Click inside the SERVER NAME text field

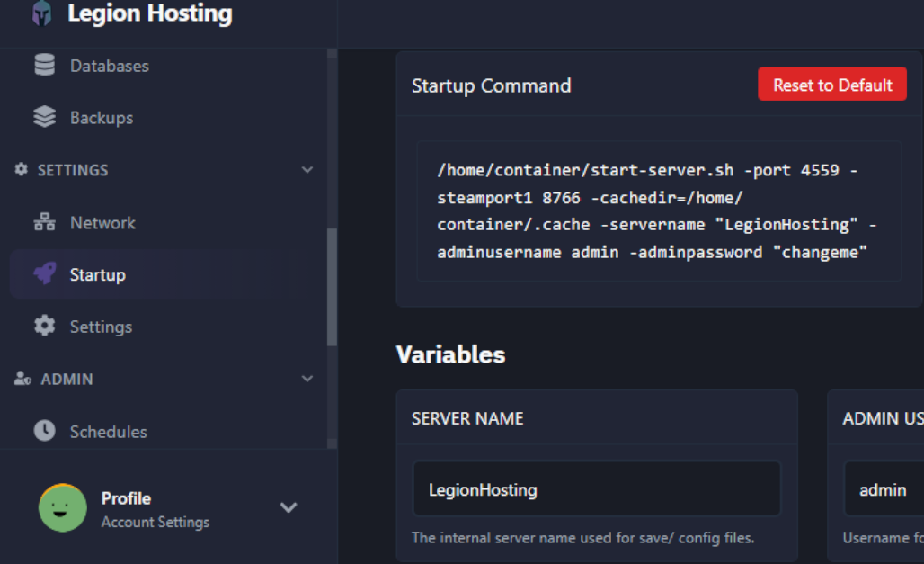pyautogui.click(x=596, y=489)
